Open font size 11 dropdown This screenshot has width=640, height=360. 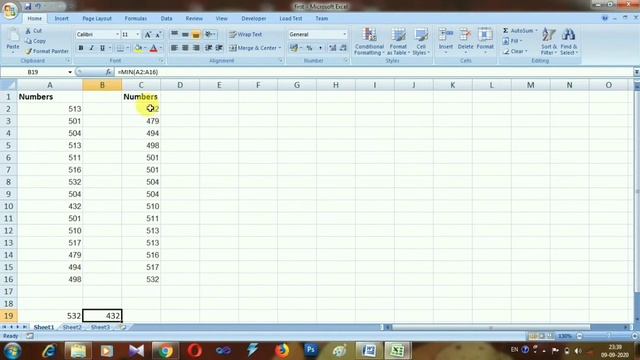click(x=138, y=34)
